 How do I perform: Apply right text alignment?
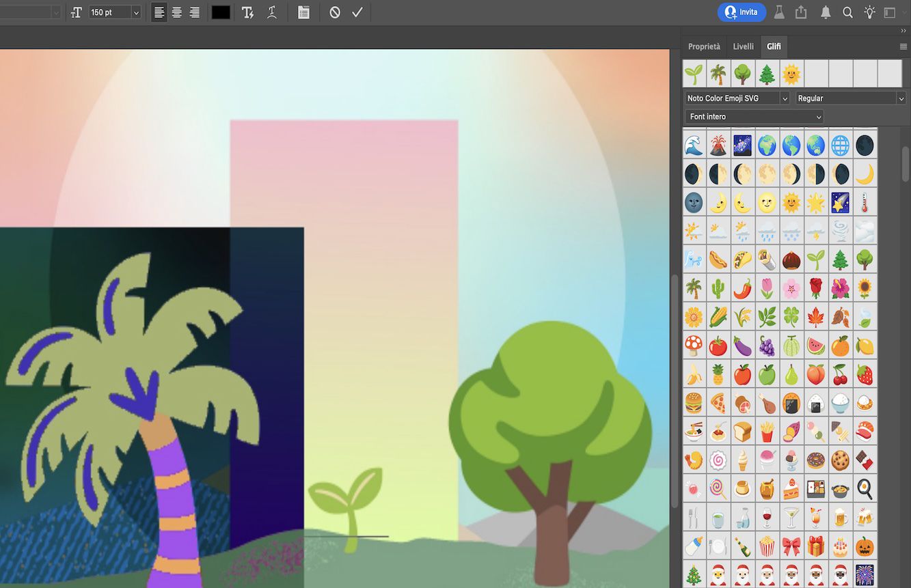[195, 12]
